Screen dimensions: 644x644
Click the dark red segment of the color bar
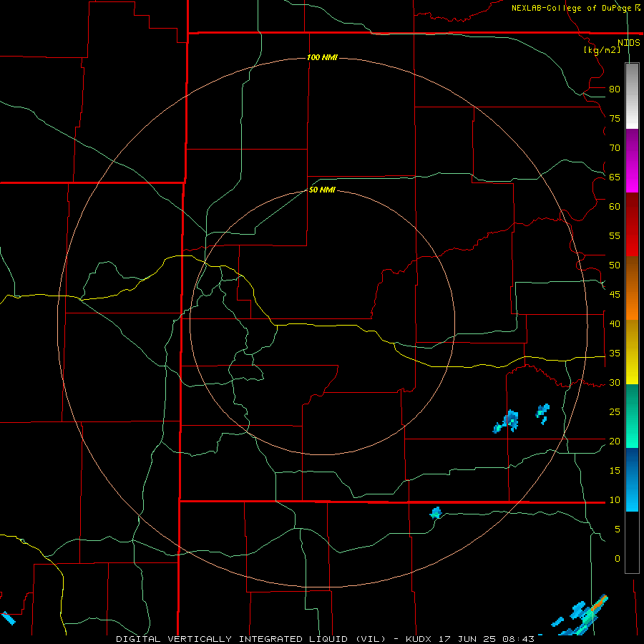[x=632, y=224]
